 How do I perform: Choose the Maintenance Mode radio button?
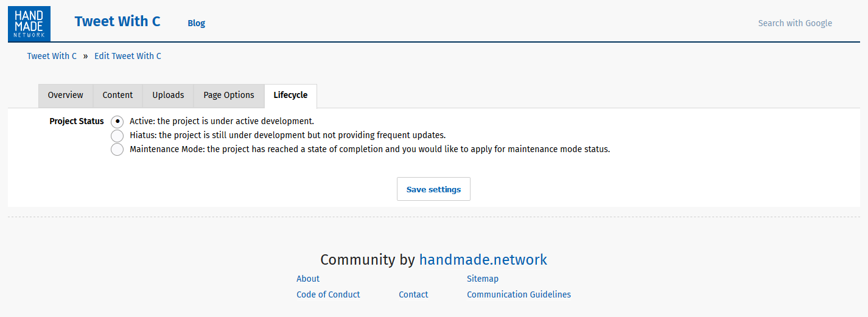[117, 150]
